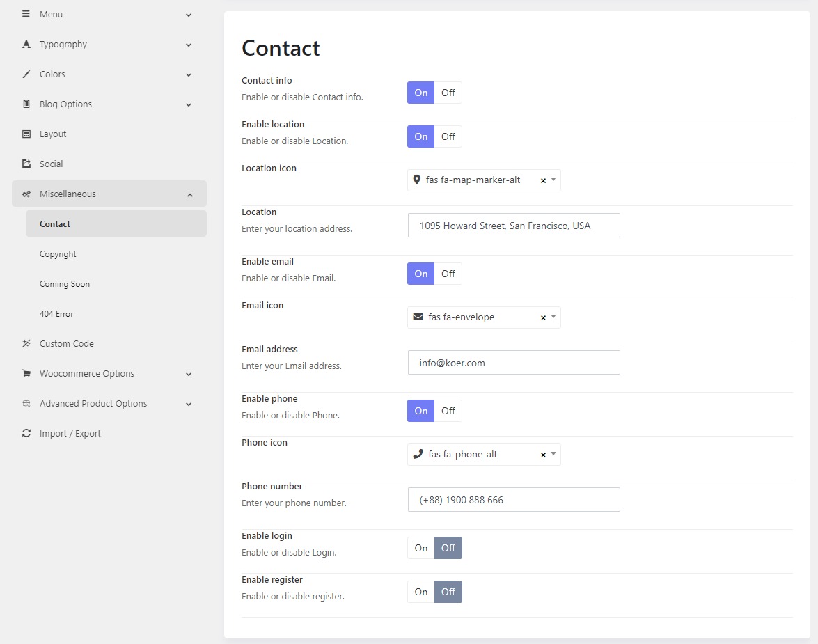Click the Colors brush icon
The height and width of the screenshot is (644, 818).
click(26, 74)
